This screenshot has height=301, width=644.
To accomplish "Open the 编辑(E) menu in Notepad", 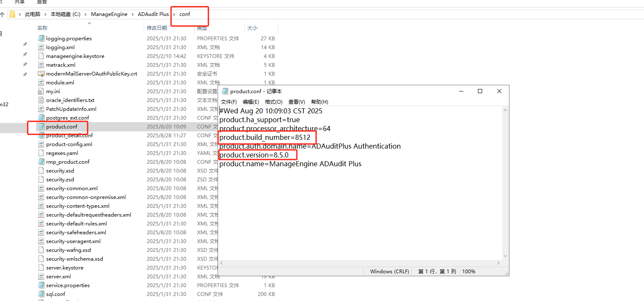I will 251,102.
